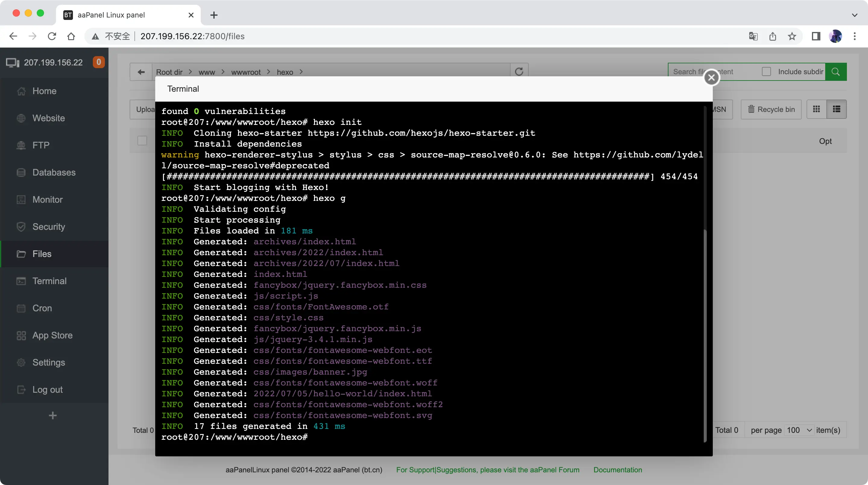Image resolution: width=868 pixels, height=485 pixels.
Task: Navigate to www breadcrumb
Action: pyautogui.click(x=206, y=72)
